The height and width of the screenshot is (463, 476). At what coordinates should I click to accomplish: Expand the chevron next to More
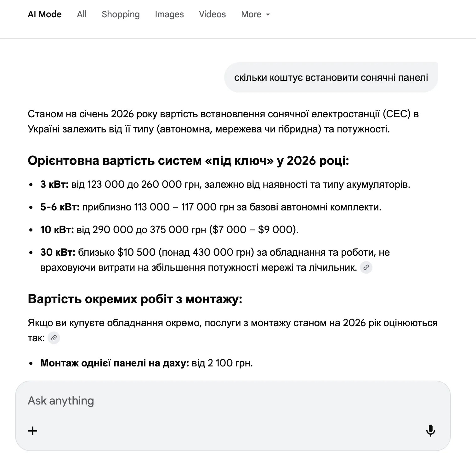(x=267, y=14)
